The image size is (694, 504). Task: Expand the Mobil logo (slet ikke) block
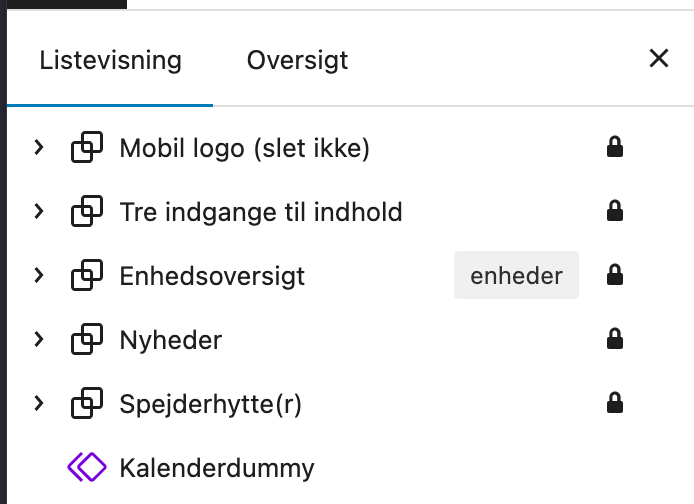click(39, 148)
